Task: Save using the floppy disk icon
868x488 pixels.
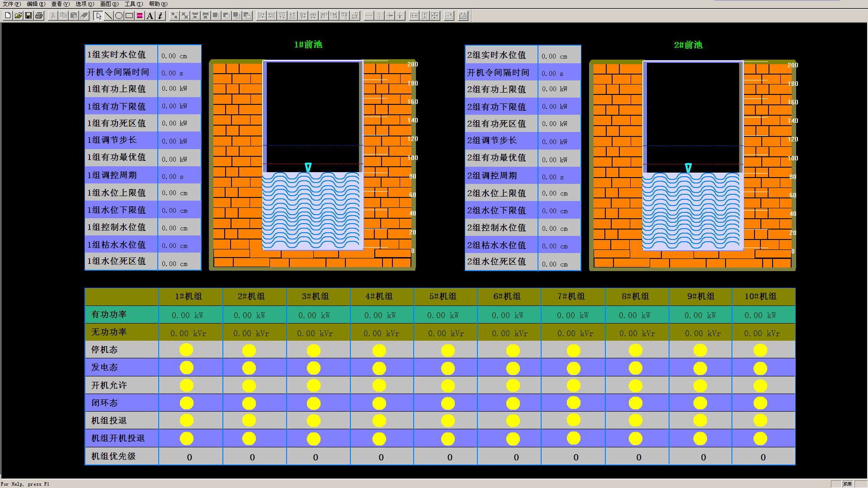Action: click(28, 16)
